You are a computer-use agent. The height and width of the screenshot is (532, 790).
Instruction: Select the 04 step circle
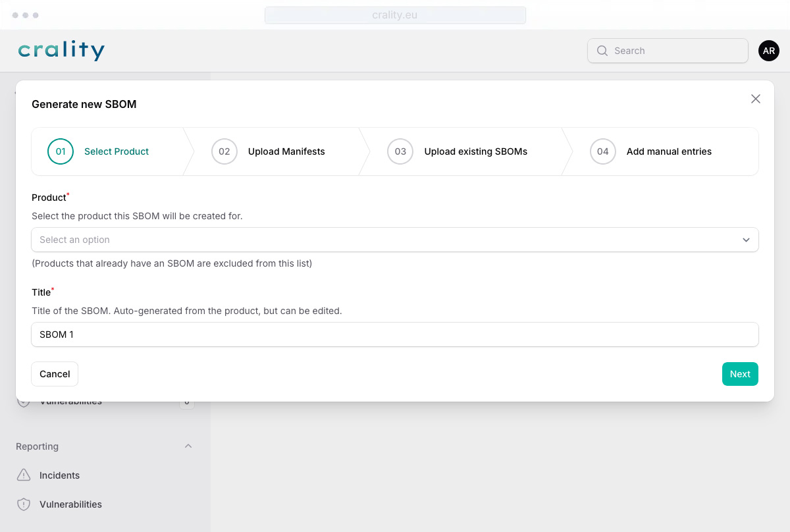tap(603, 151)
